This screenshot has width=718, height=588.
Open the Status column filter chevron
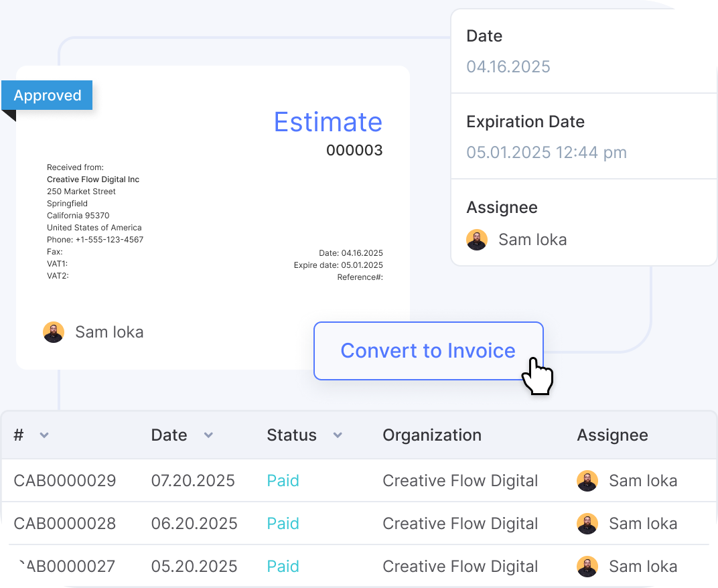click(338, 435)
